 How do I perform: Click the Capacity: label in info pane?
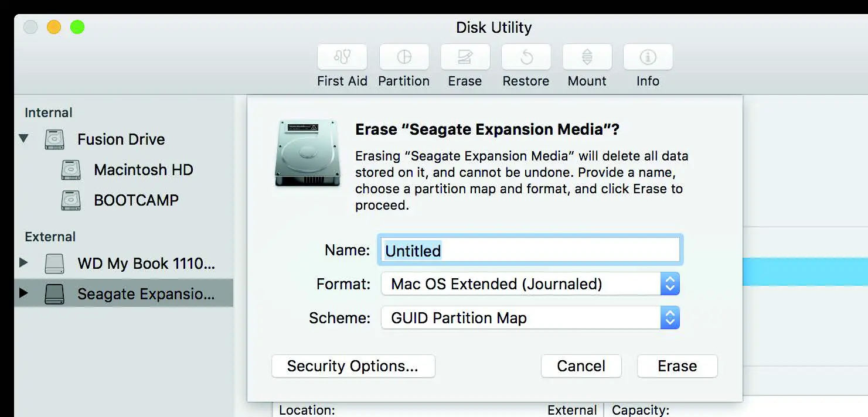coord(641,411)
